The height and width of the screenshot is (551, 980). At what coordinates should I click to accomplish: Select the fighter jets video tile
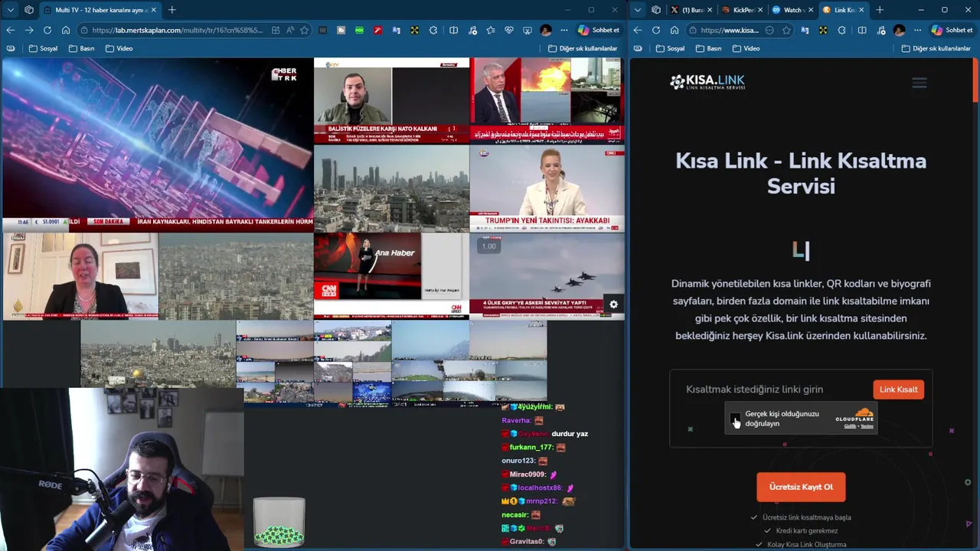(x=547, y=275)
